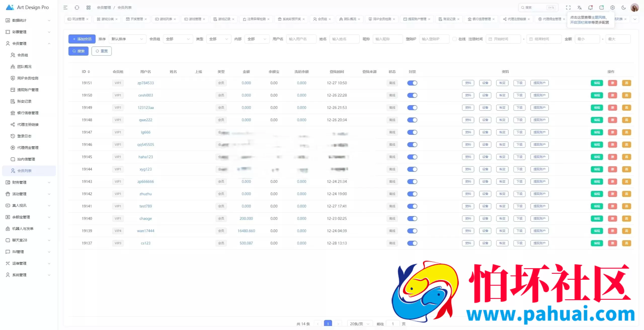Image resolution: width=644 pixels, height=330 pixels.
Task: Toggle the 封禁 switch for qwe222
Action: [412, 120]
